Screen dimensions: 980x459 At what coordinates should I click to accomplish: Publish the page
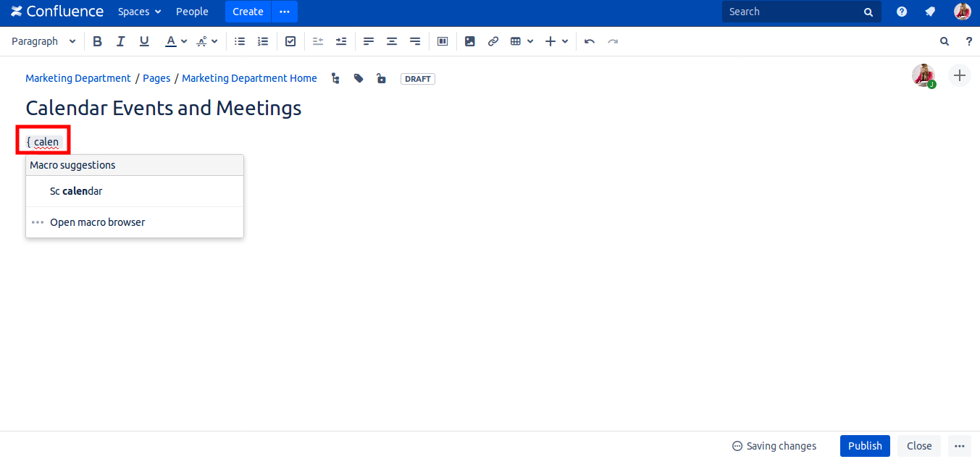(865, 446)
